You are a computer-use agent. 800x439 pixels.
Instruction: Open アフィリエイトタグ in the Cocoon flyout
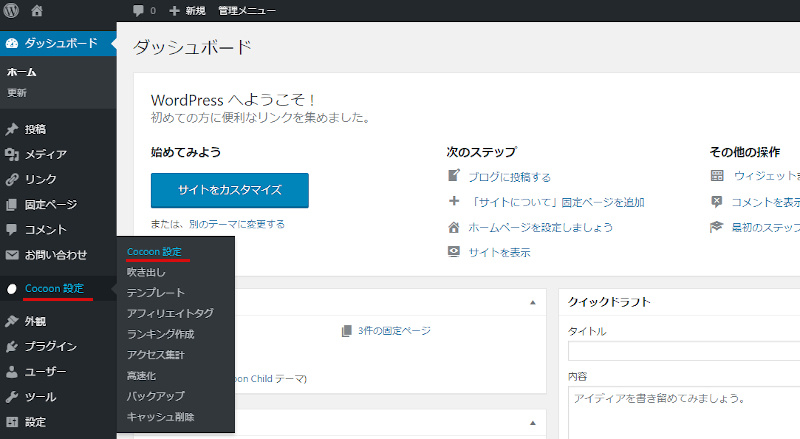tap(170, 313)
